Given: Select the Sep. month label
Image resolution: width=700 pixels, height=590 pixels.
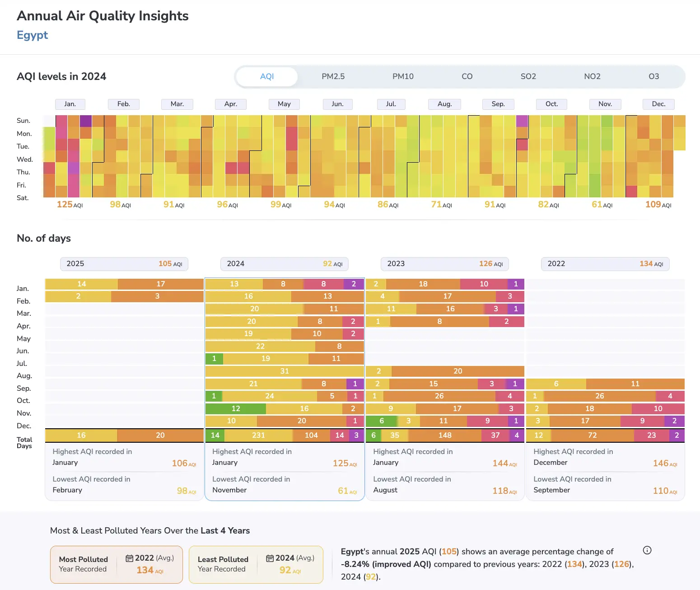Looking at the screenshot, I should coord(498,104).
